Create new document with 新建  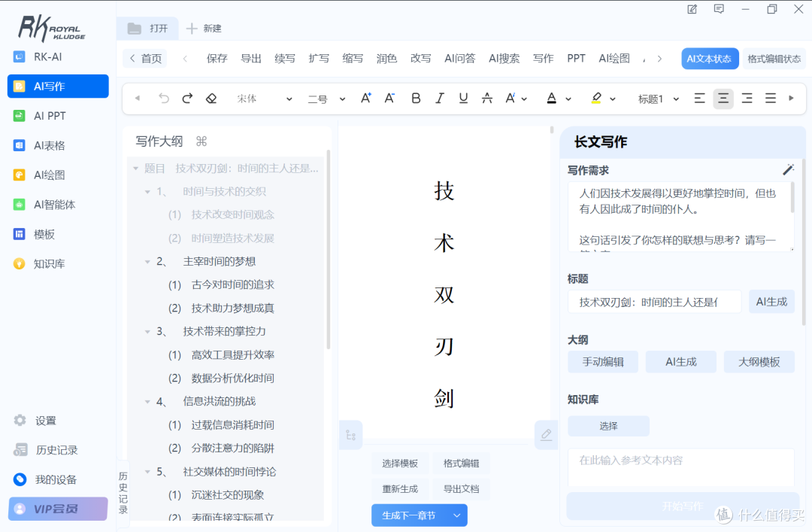click(x=204, y=28)
